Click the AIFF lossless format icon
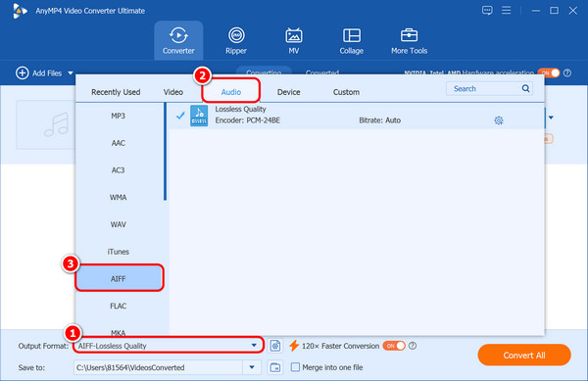Screen dimensions: 588x381 199,116
